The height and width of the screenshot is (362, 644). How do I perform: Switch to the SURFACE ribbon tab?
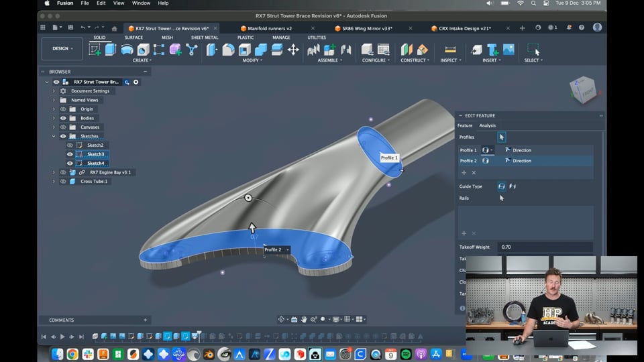tap(133, 38)
